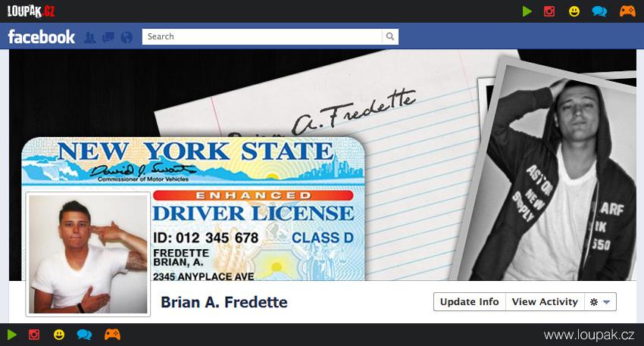Click the search magnifier button
644x346 pixels.
[x=389, y=36]
